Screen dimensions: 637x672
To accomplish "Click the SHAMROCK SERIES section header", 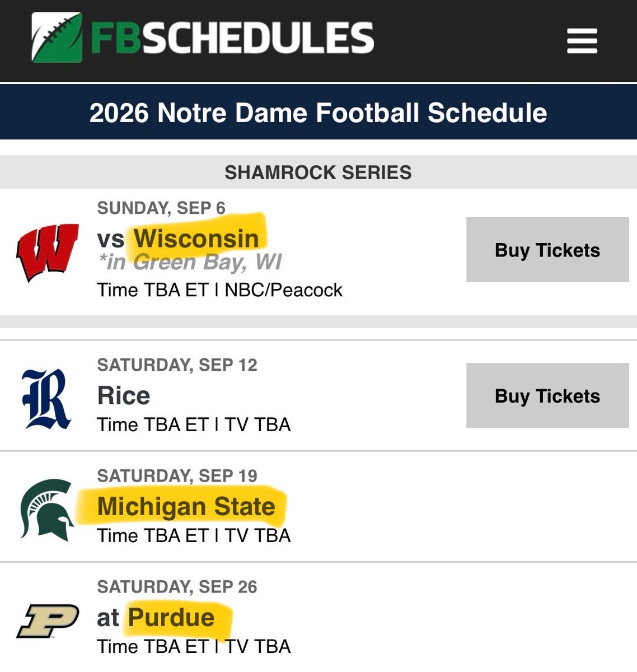I will pyautogui.click(x=318, y=172).
